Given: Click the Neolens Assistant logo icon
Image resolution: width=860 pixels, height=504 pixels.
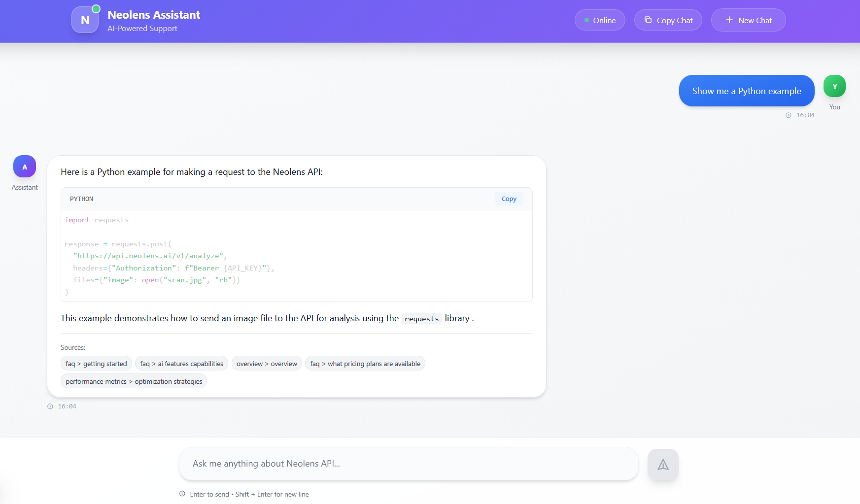Looking at the screenshot, I should click(85, 20).
